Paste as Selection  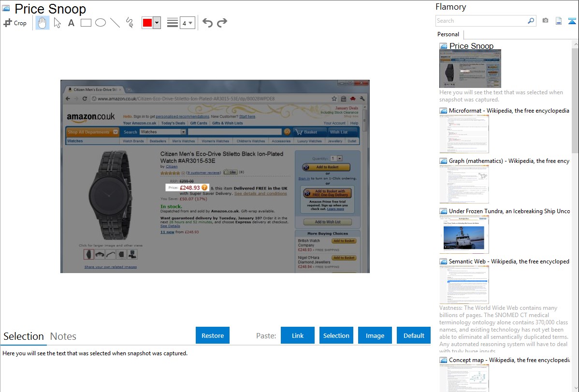tap(336, 335)
